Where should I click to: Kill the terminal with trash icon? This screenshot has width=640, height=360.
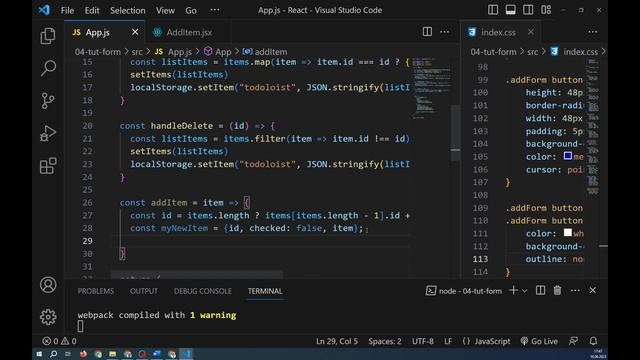(557, 290)
